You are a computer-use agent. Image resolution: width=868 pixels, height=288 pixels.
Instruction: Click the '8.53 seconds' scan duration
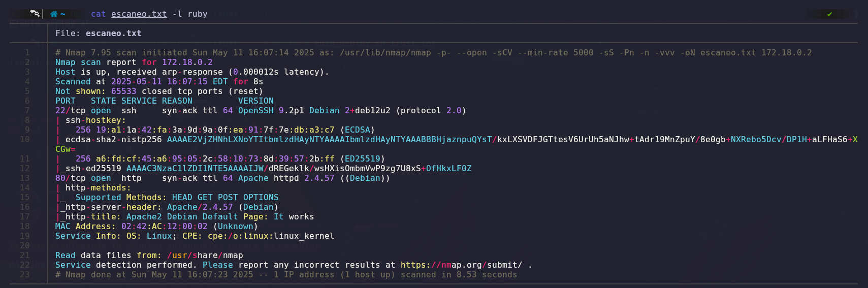[487, 275]
